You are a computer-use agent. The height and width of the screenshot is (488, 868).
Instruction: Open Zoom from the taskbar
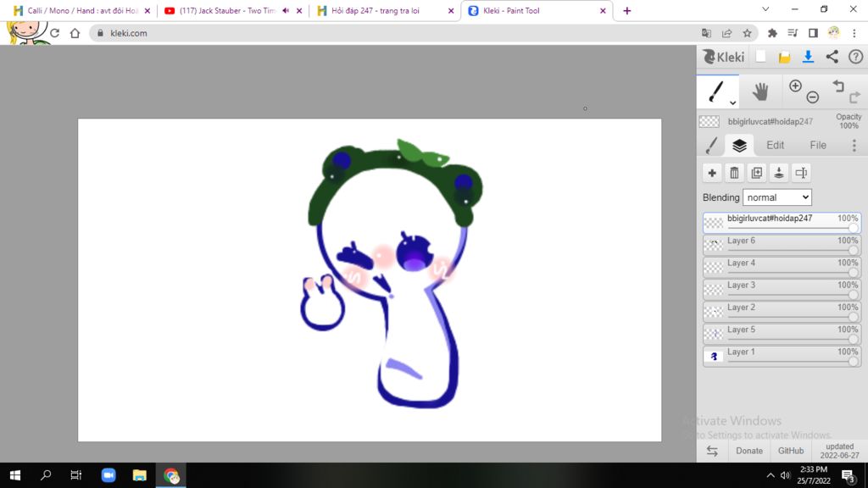coord(108,475)
